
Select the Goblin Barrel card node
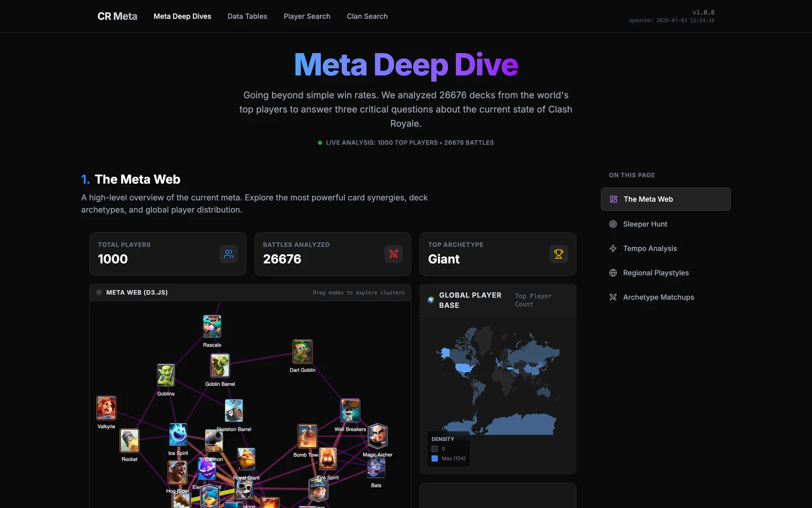point(220,365)
